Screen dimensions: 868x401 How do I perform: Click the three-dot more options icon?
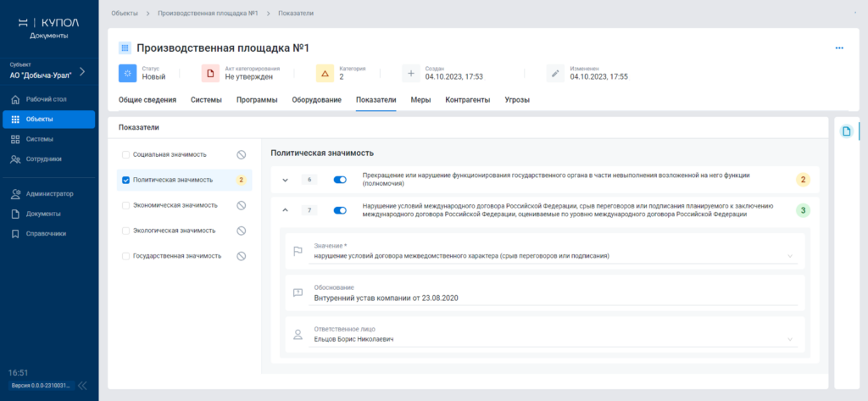point(839,48)
